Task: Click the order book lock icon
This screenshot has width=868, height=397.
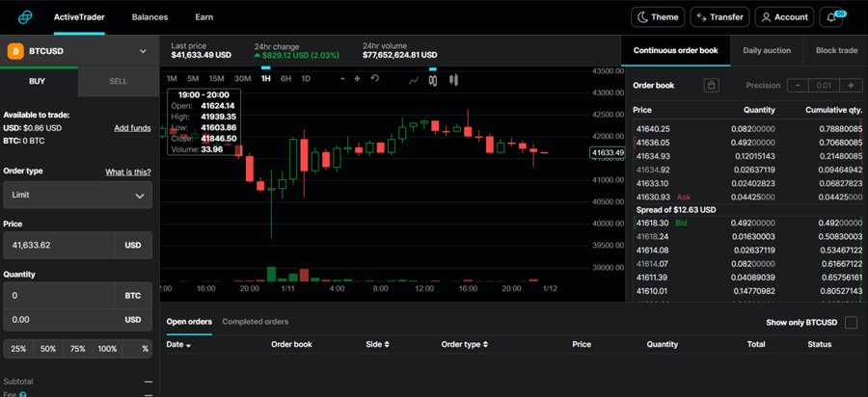Action: [712, 85]
